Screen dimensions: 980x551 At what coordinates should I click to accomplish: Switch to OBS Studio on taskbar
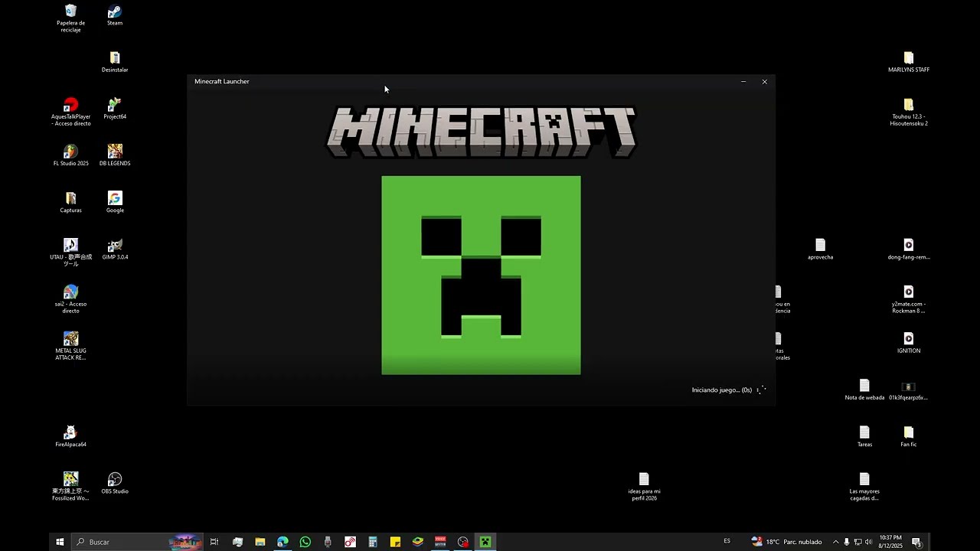(463, 542)
